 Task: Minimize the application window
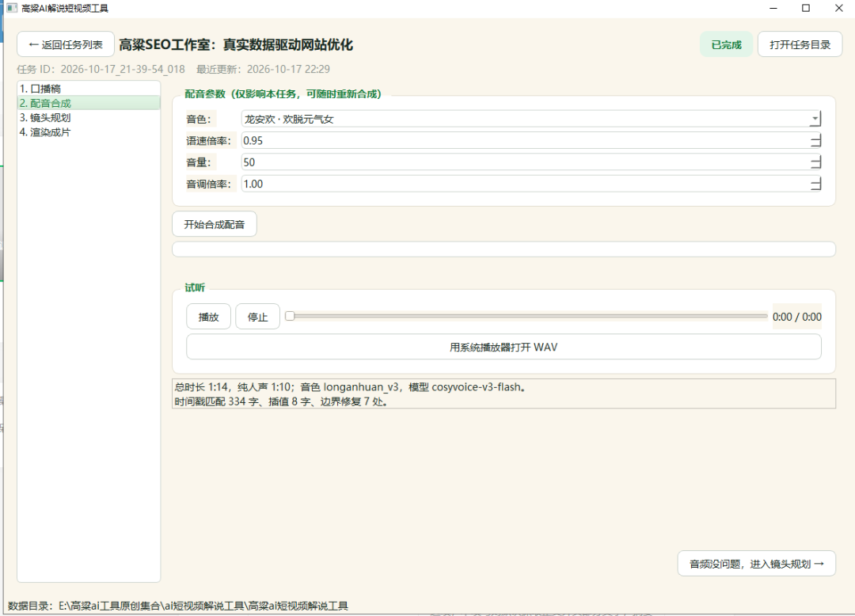(773, 8)
